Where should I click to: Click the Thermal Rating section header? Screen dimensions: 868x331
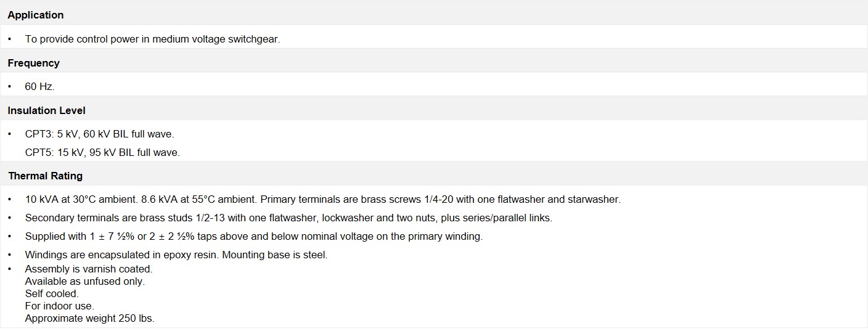46,176
